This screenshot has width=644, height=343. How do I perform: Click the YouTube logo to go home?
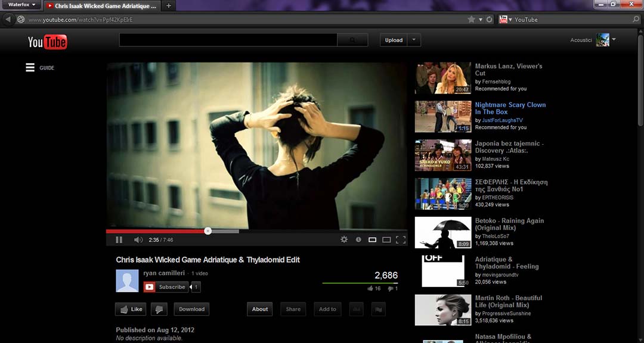pyautogui.click(x=47, y=42)
